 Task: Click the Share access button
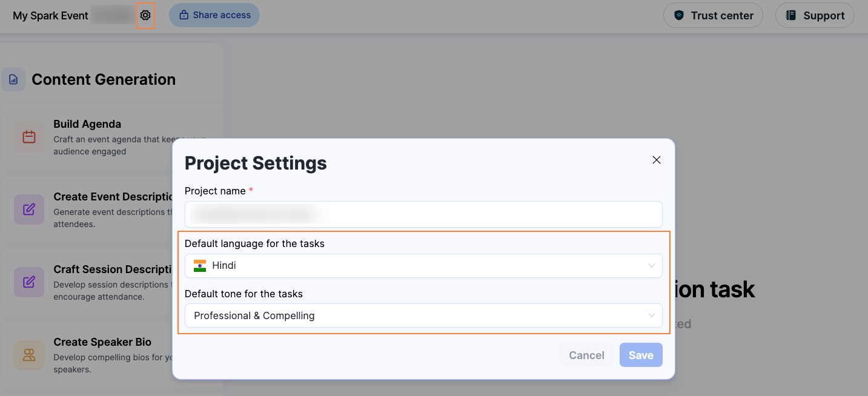[214, 16]
